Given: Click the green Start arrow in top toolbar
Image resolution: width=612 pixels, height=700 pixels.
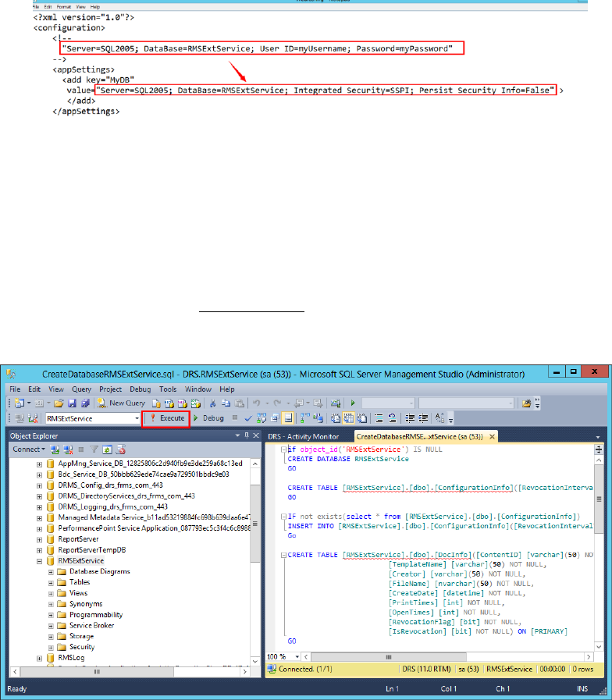Looking at the screenshot, I should click(x=353, y=403).
